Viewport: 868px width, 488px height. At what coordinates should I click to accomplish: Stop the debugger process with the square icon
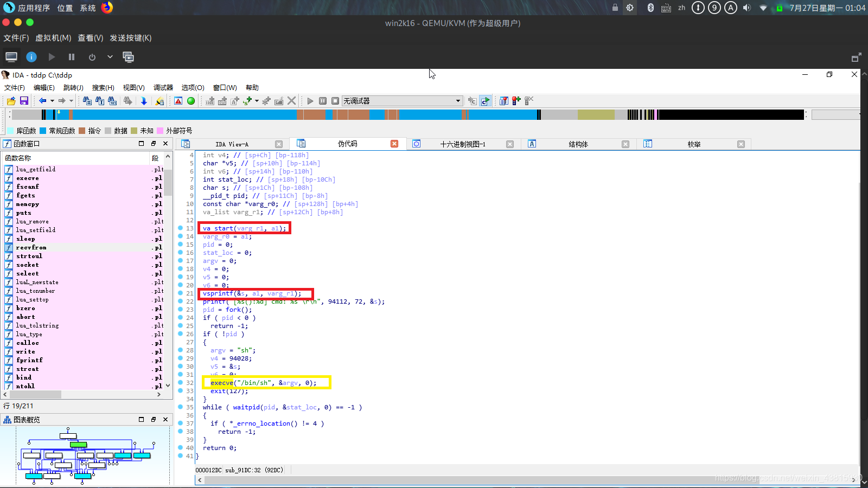point(335,101)
